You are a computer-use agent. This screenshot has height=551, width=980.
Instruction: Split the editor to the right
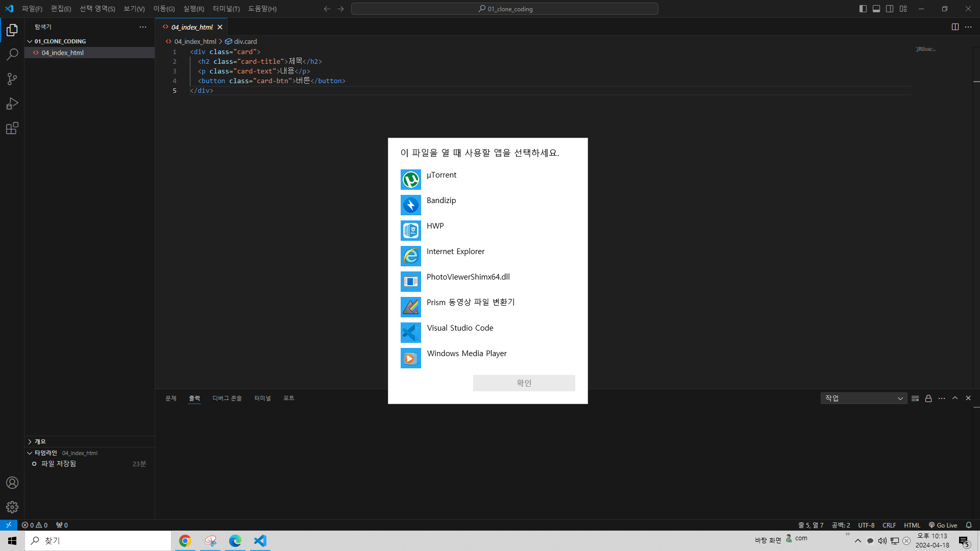(x=955, y=27)
